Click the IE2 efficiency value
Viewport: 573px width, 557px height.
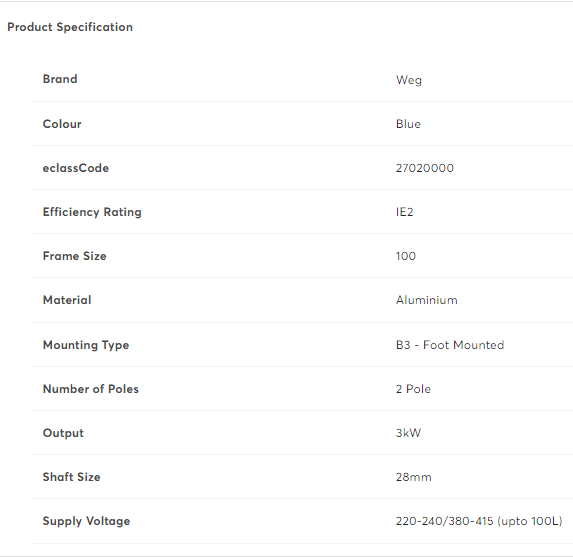click(405, 212)
